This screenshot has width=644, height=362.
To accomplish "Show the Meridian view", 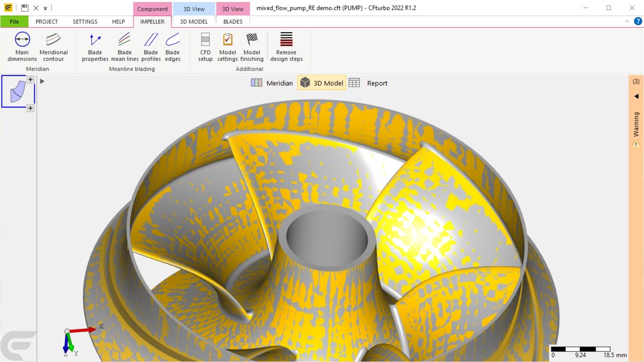I will (x=272, y=83).
